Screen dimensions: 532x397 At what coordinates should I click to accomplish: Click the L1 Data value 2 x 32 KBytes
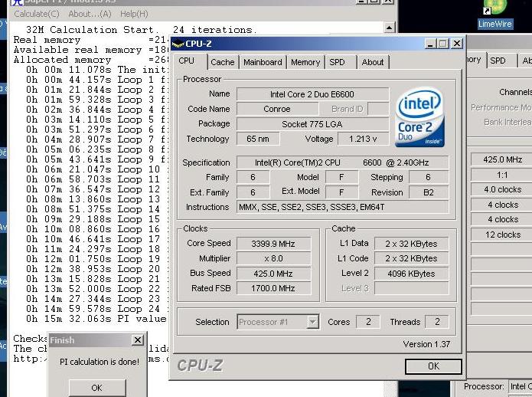click(x=411, y=244)
